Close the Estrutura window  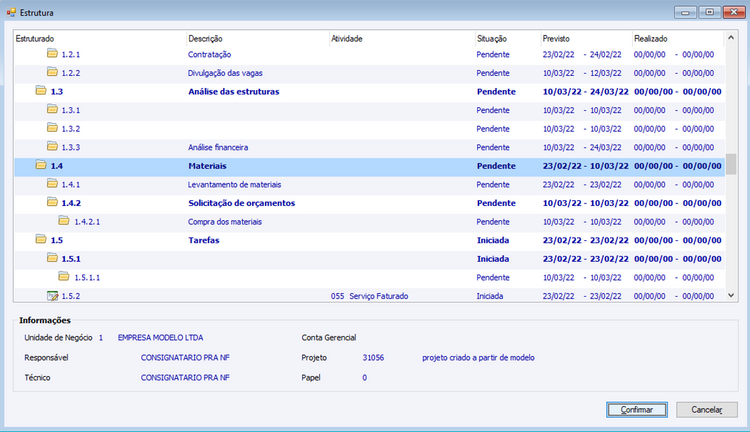tap(734, 12)
